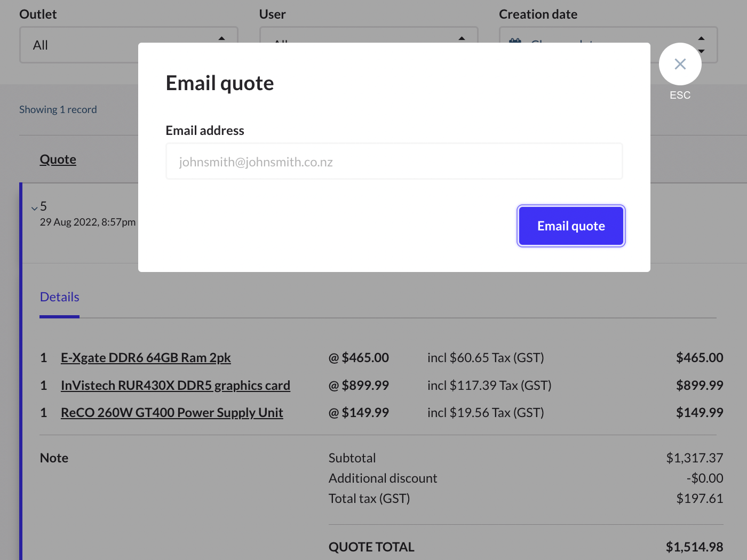Click the ESC label under the close icon

(x=680, y=95)
